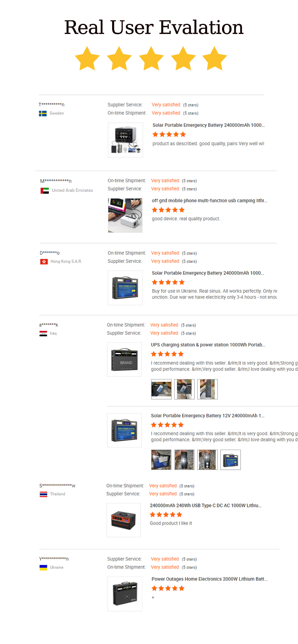Click the star rating under Ukraine review product
The image size is (298, 644).
168,589
